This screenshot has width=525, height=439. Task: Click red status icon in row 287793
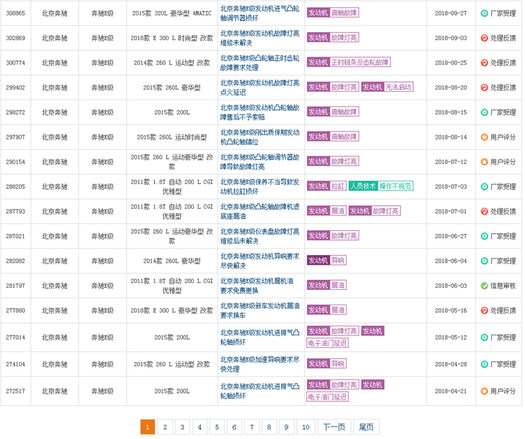(x=484, y=211)
